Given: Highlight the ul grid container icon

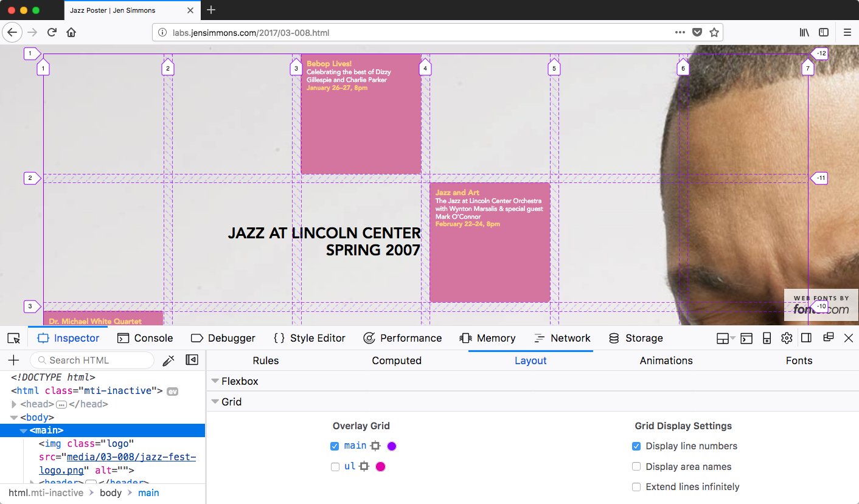Looking at the screenshot, I should point(364,467).
